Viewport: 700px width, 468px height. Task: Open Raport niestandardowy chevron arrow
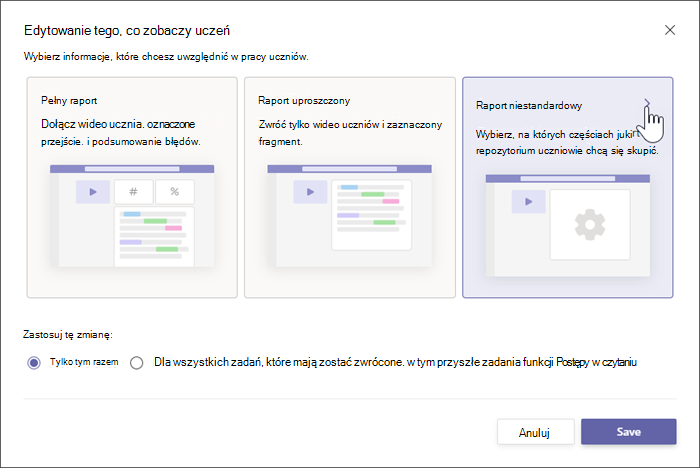coord(647,103)
